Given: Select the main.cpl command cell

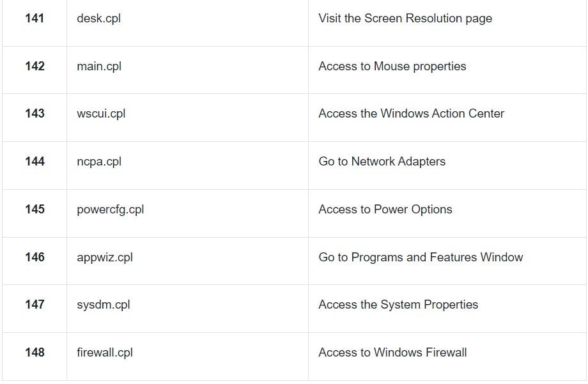Looking at the screenshot, I should [99, 66].
